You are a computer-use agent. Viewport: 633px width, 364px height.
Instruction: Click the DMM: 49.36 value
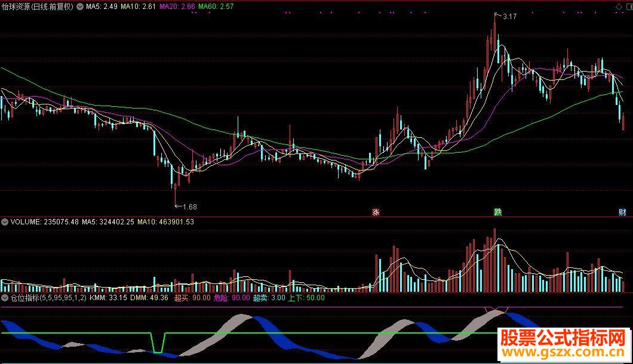(149, 298)
